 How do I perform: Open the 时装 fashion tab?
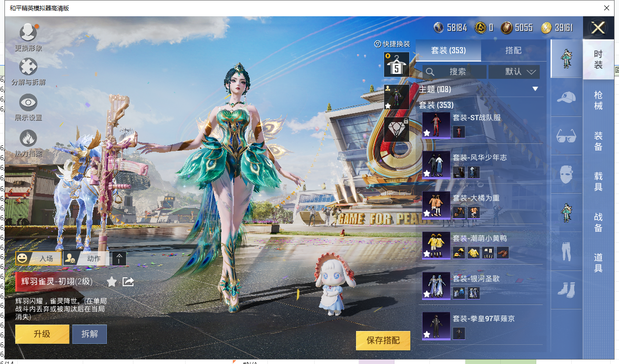pos(598,60)
